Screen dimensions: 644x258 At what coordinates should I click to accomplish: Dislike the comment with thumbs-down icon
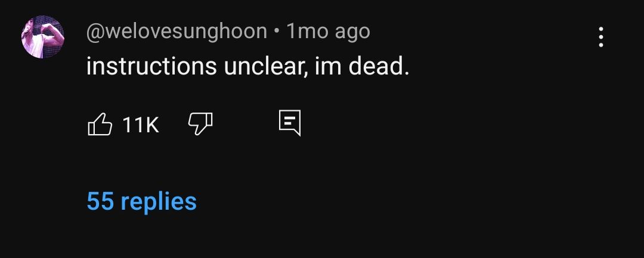[200, 124]
